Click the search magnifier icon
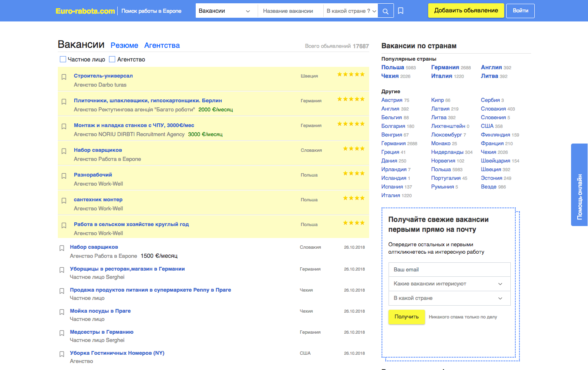This screenshot has width=588, height=370. tap(385, 11)
